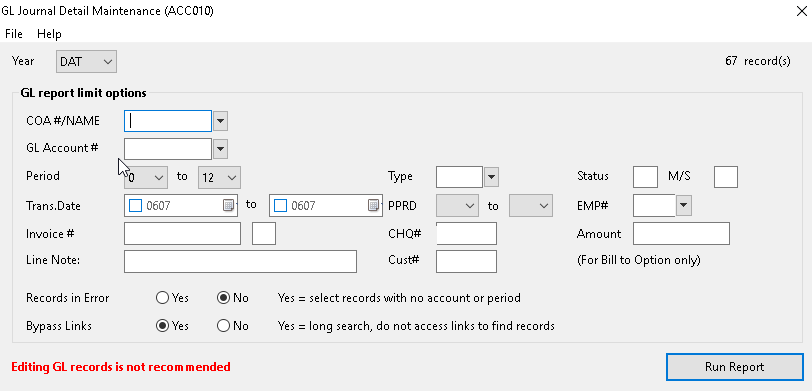Click the Line Note input field
The image size is (812, 391).
click(x=240, y=261)
